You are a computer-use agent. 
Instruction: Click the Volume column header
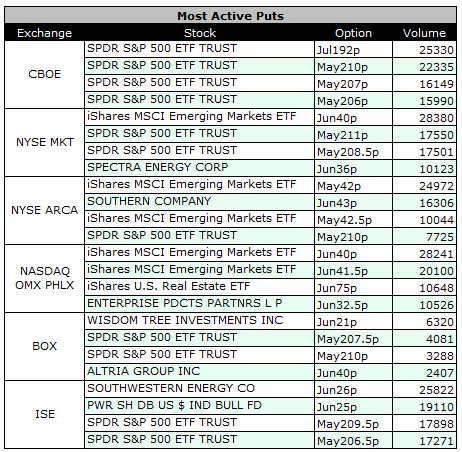pyautogui.click(x=424, y=33)
